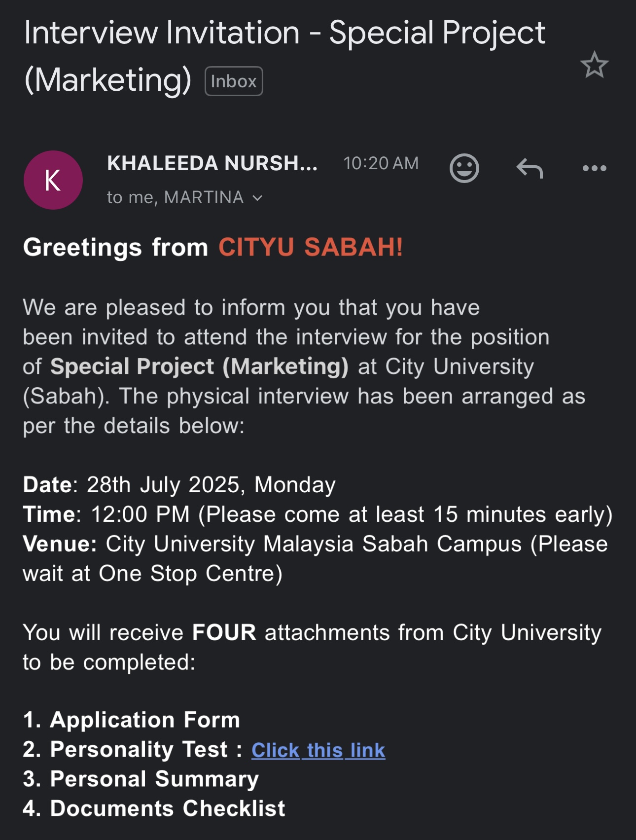Tap the interview date 28th July 2025
The width and height of the screenshot is (636, 840).
click(x=165, y=485)
